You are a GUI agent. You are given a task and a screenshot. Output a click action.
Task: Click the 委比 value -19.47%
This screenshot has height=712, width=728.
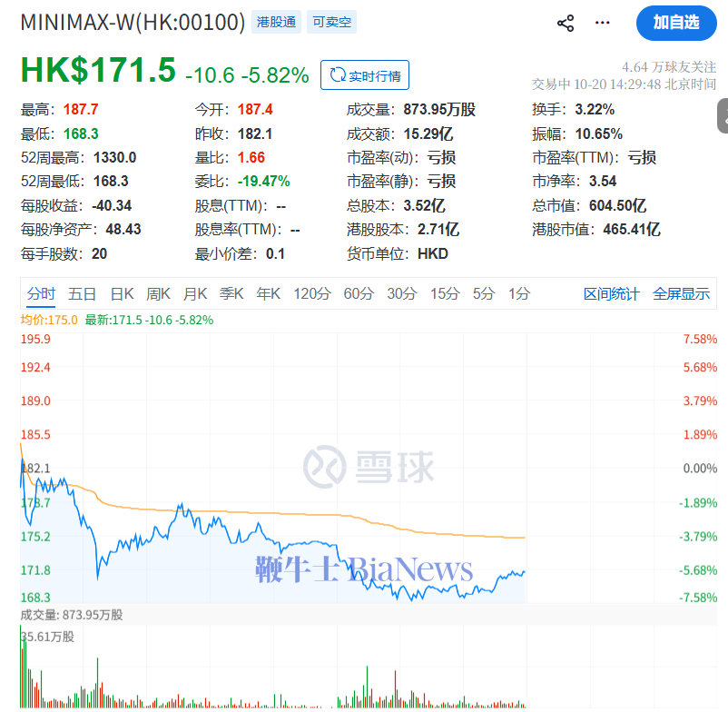[264, 181]
